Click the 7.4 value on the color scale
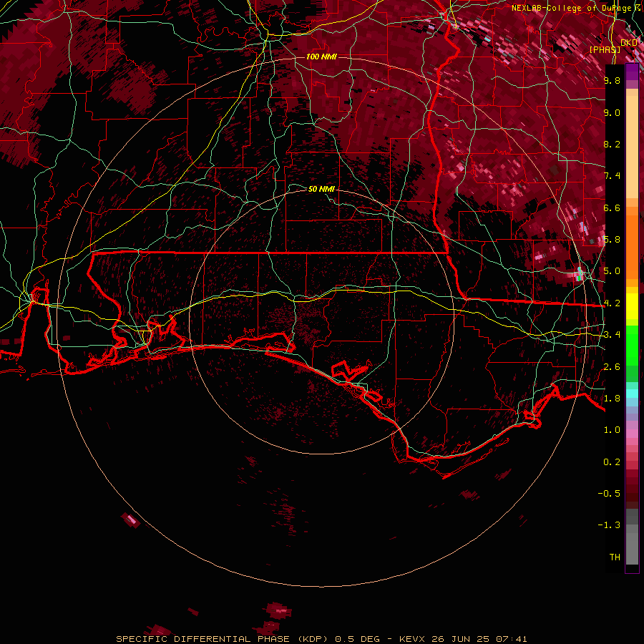Viewport: 644px width, 644px height. tap(612, 176)
